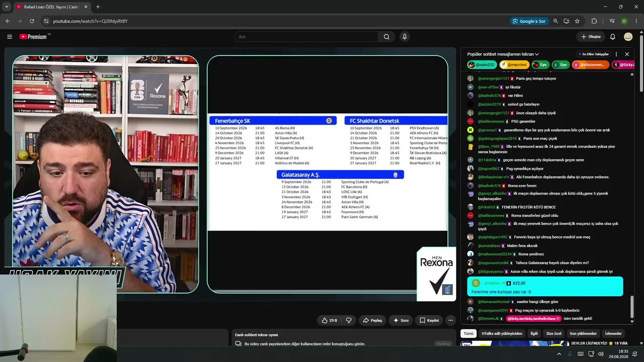Viewport: 644px width, 362px height.
Task: Close the chat replay panel
Action: (x=627, y=54)
